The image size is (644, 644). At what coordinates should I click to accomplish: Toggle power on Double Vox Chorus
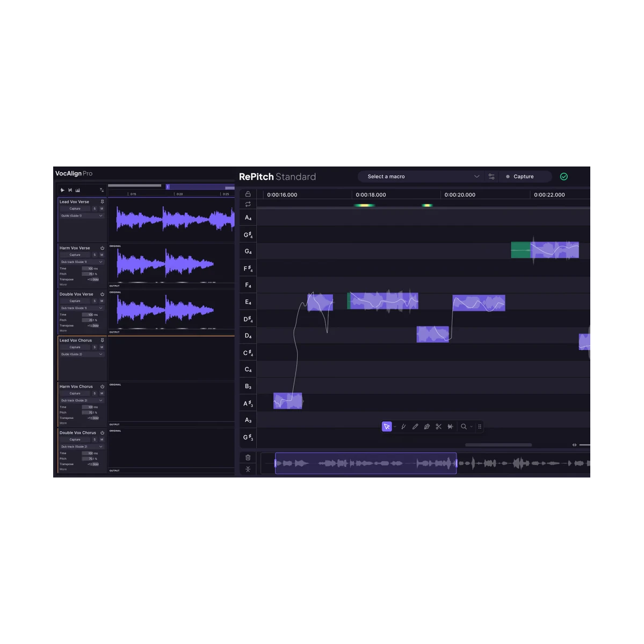[102, 432]
